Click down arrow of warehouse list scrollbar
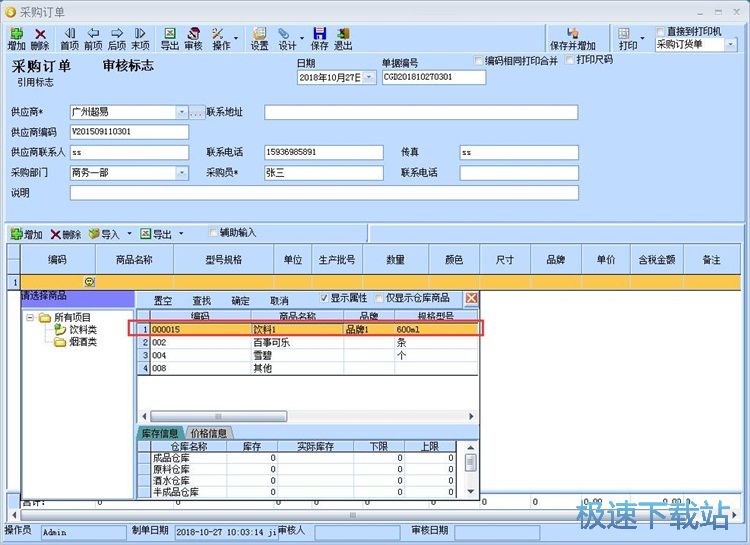The width and height of the screenshot is (750, 545). (x=471, y=491)
